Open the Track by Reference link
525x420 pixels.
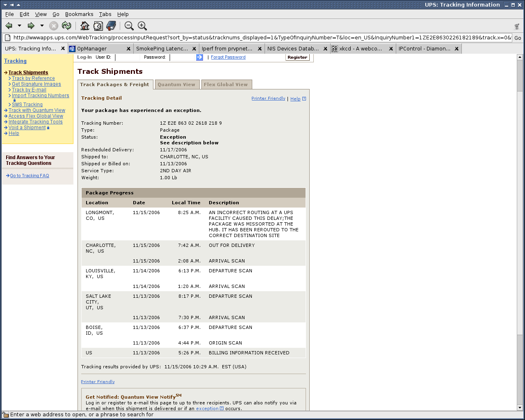(x=33, y=78)
